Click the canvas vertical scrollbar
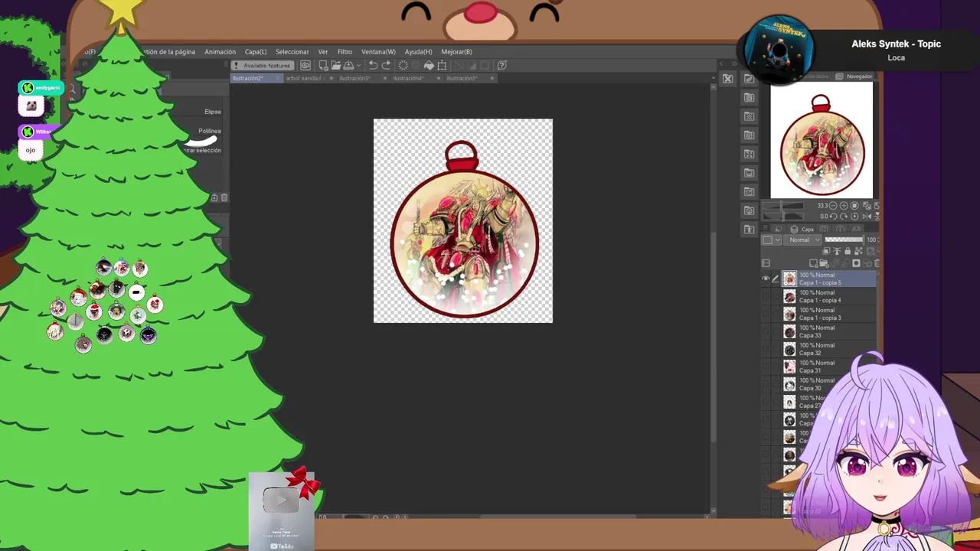 714,298
